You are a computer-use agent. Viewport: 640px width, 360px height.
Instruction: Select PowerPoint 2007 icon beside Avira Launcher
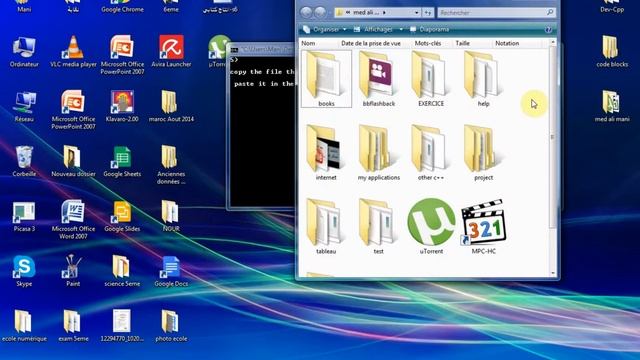coord(122,55)
